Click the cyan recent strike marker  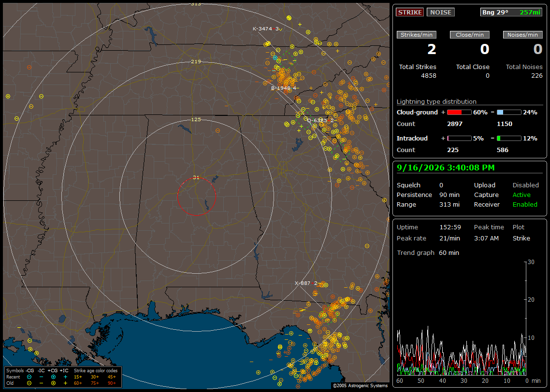[275, 57]
